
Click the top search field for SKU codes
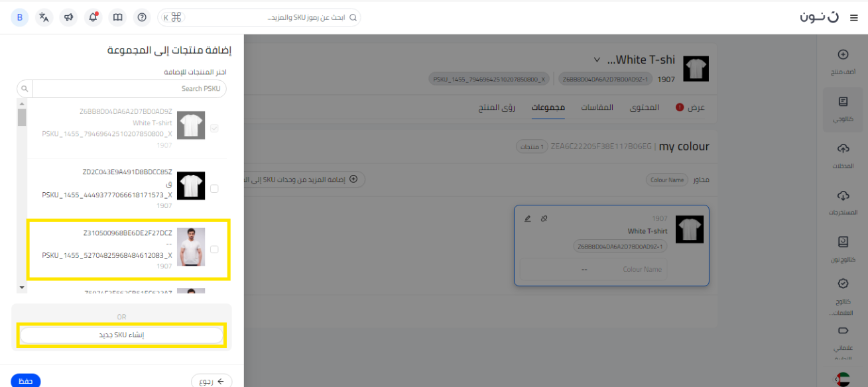(259, 17)
